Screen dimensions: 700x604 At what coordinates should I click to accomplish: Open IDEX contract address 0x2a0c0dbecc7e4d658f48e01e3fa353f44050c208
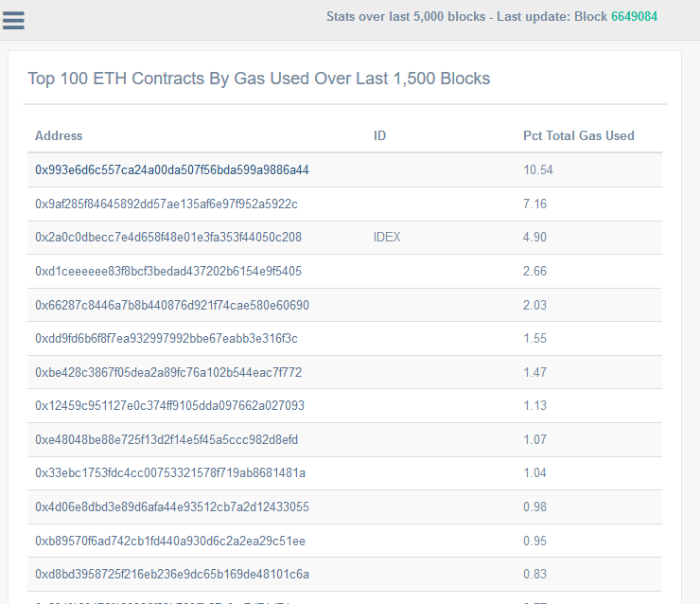(168, 238)
